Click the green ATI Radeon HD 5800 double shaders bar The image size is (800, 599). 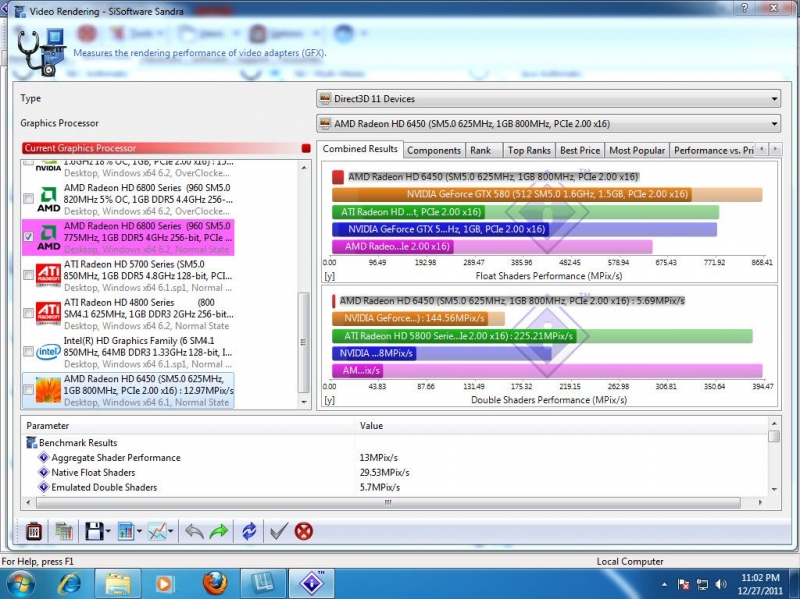(542, 336)
